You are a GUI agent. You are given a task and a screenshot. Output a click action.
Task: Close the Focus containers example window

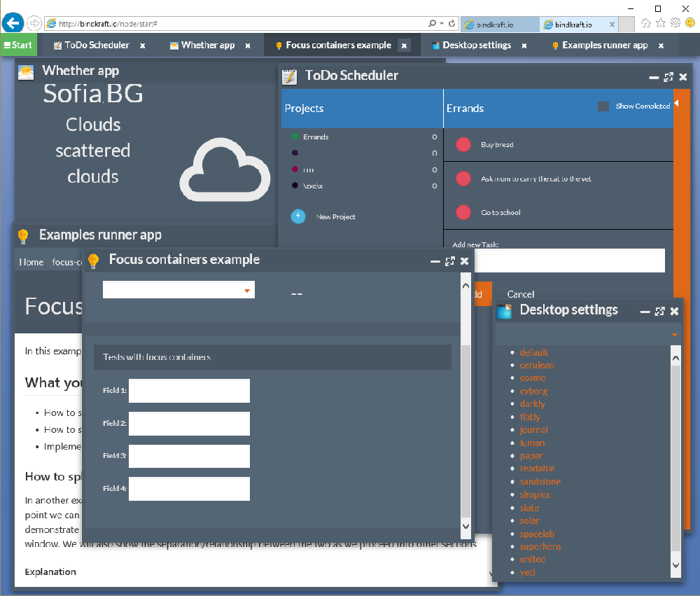point(464,261)
